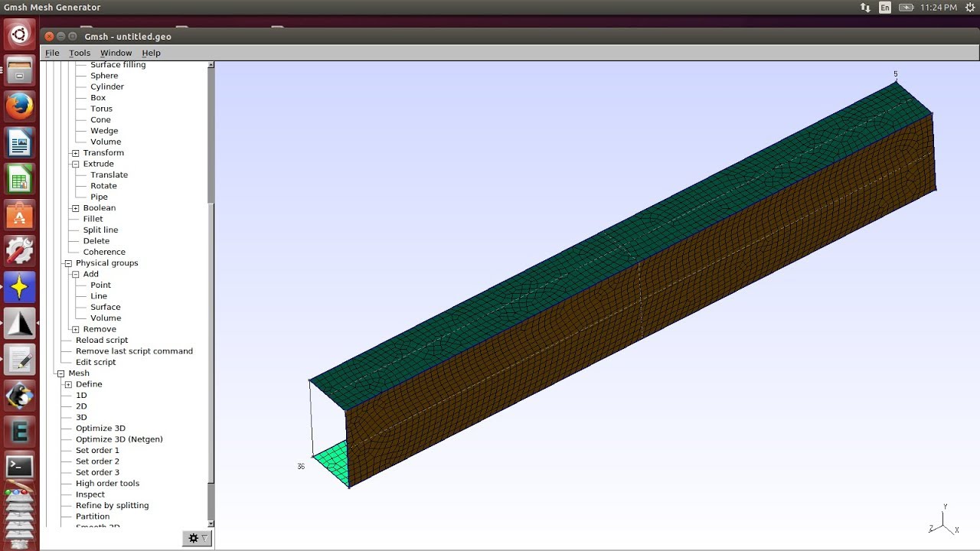
Task: Collapse the Extrude tree node
Action: pyautogui.click(x=75, y=164)
